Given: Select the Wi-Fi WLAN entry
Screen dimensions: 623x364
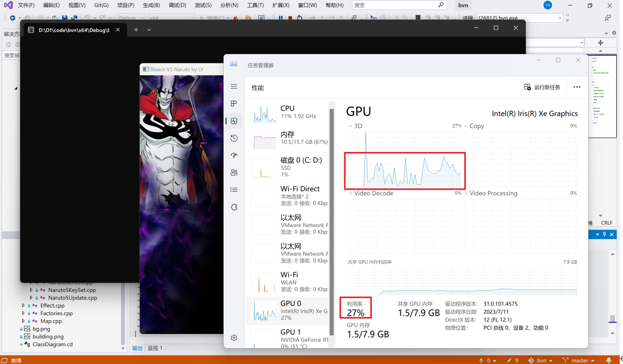Looking at the screenshot, I should click(287, 282).
